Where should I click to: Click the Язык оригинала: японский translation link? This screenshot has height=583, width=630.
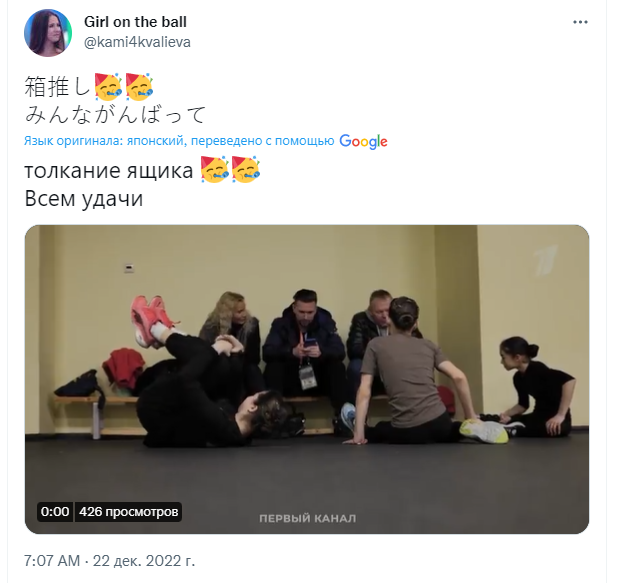click(x=179, y=141)
